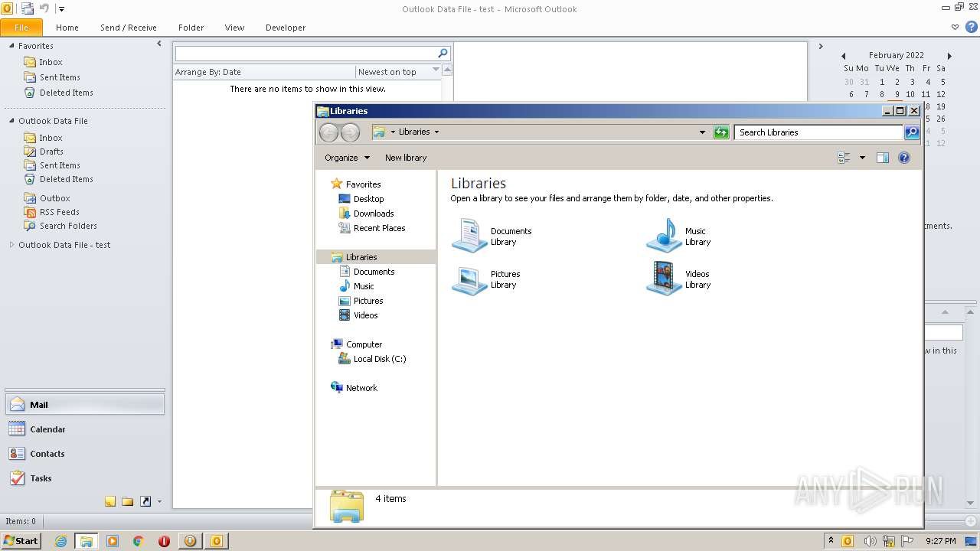Switch to the Folder ribbon tab
980x551 pixels.
click(191, 28)
